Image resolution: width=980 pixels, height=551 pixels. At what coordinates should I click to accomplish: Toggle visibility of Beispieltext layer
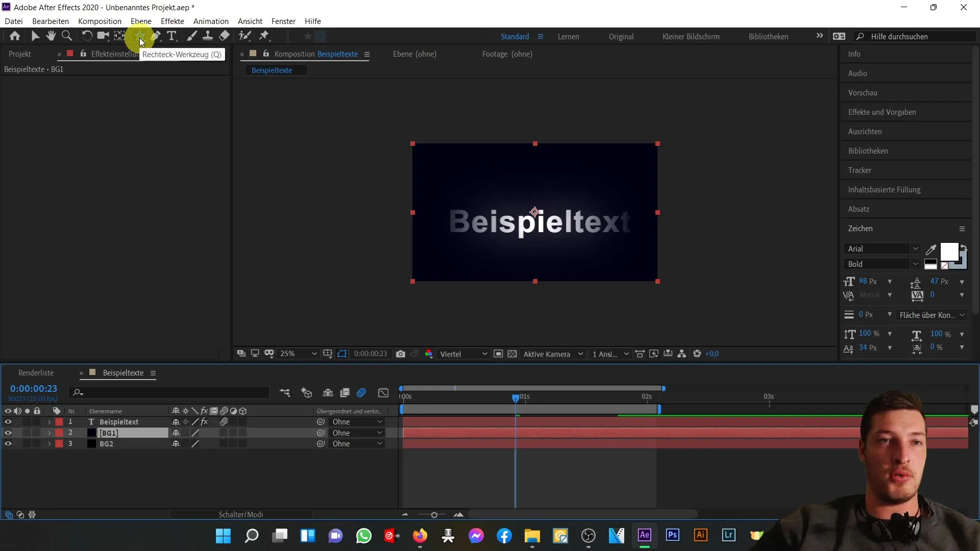8,422
